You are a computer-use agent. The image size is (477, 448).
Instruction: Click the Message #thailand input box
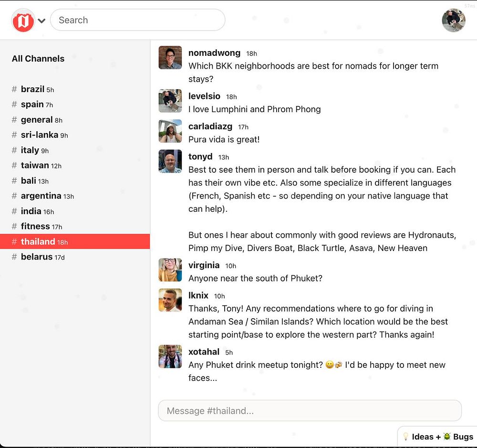click(310, 411)
